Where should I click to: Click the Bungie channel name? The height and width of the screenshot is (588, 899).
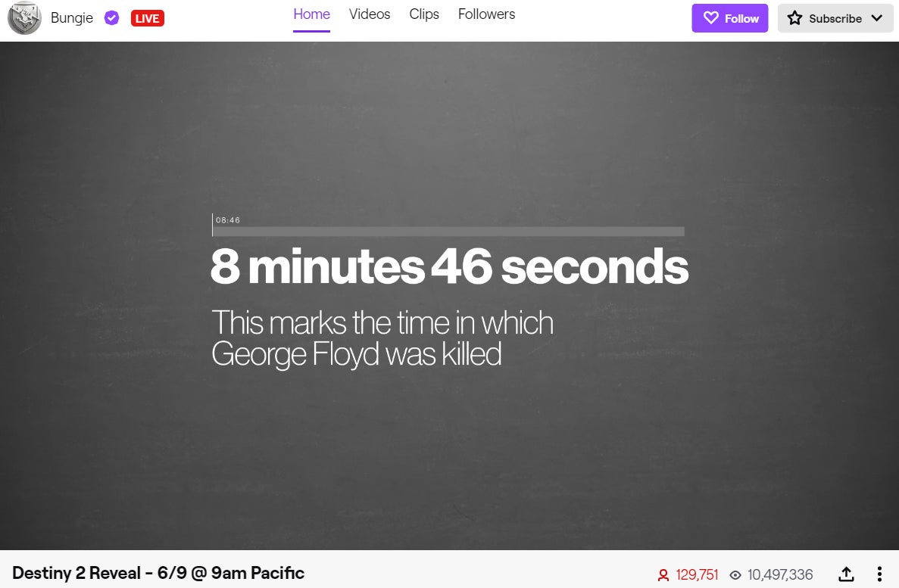coord(73,18)
